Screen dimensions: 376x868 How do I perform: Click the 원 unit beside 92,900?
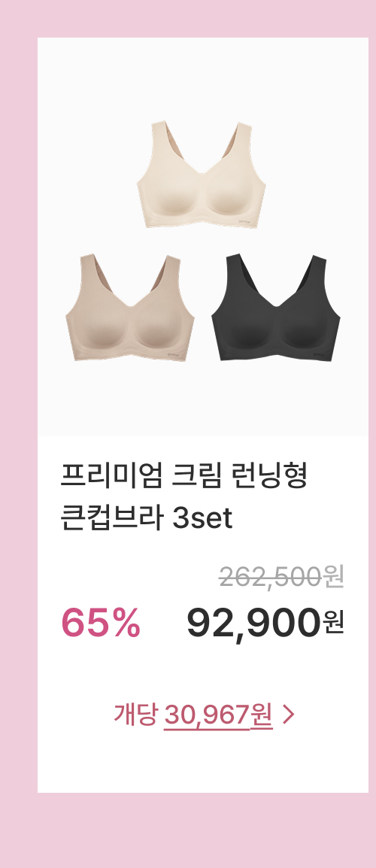[334, 624]
